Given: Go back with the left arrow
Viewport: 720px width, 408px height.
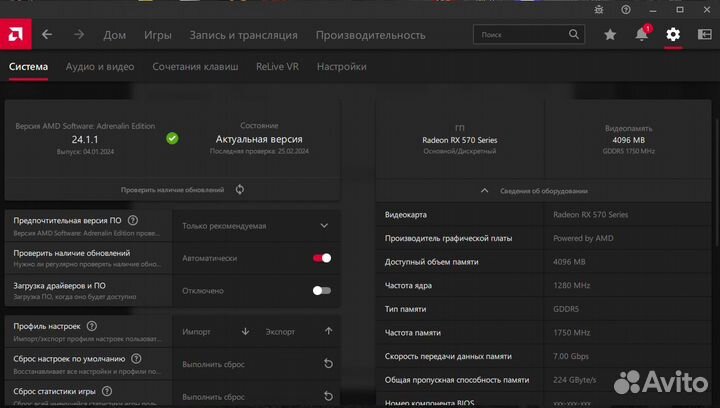Looking at the screenshot, I should (x=47, y=34).
